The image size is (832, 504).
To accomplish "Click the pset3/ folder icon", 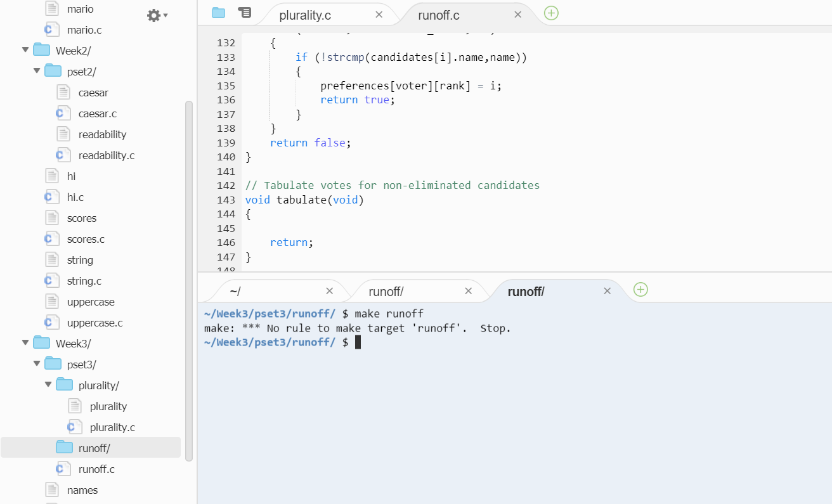I will pos(53,363).
